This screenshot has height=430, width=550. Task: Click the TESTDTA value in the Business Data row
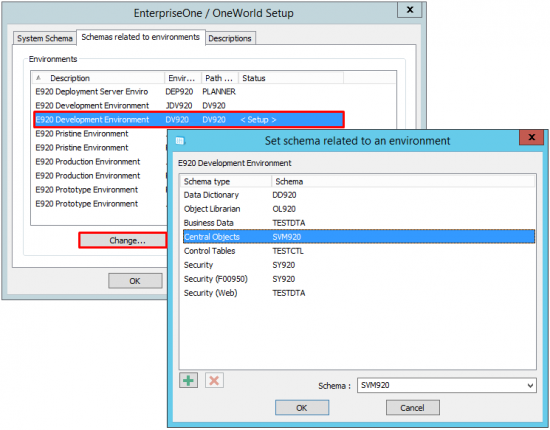289,223
